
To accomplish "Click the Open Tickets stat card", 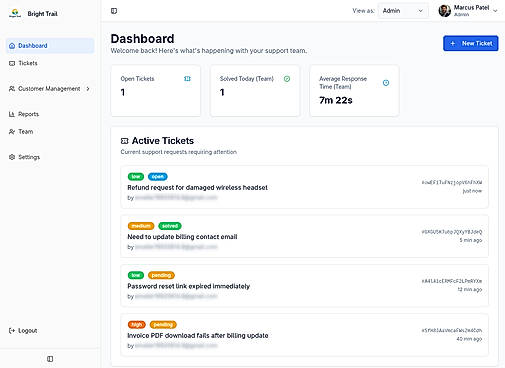I will point(156,91).
